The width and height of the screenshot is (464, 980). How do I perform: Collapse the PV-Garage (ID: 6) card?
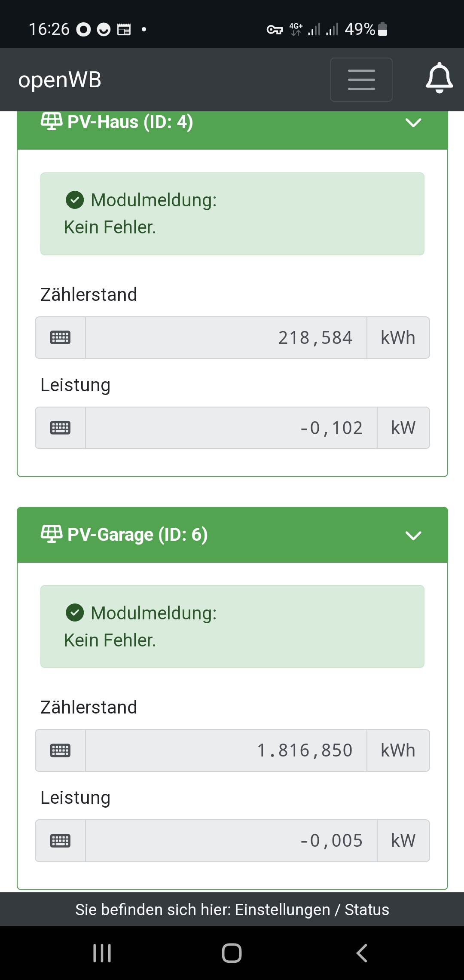(413, 536)
